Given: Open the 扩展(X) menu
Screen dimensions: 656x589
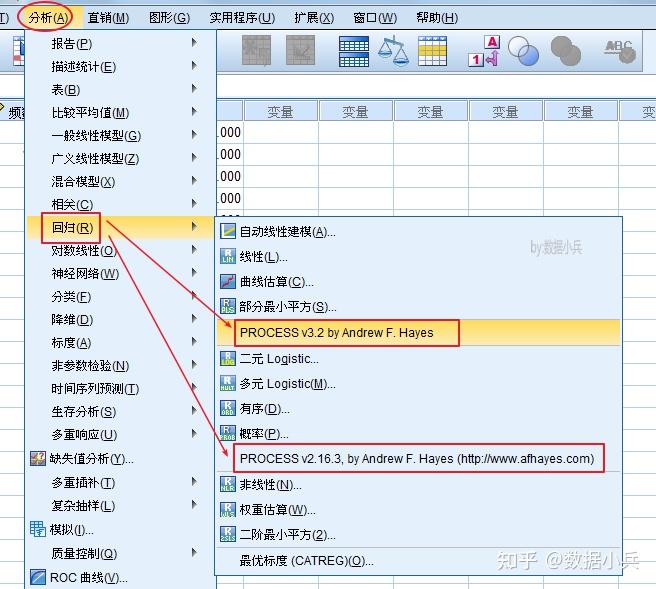Looking at the screenshot, I should click(314, 18).
